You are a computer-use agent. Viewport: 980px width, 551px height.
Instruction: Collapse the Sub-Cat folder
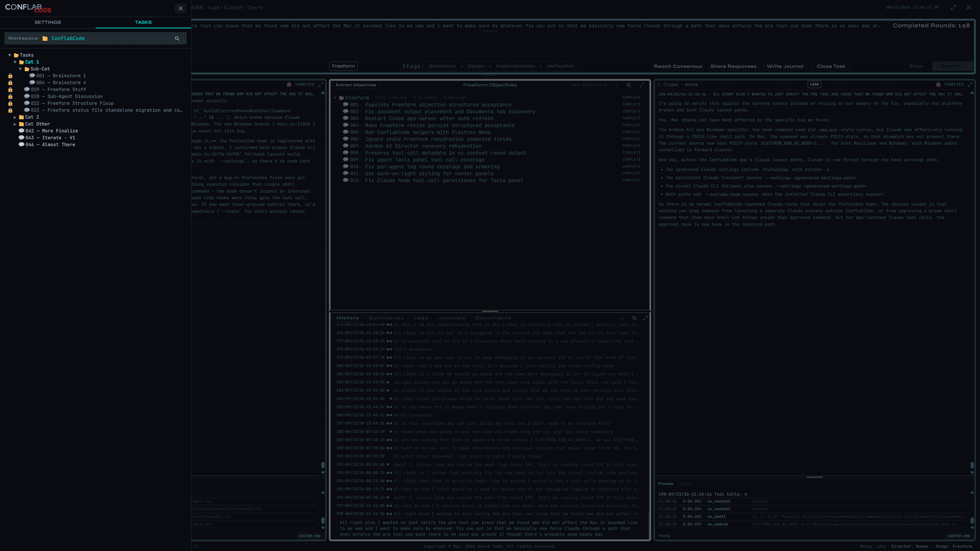pyautogui.click(x=20, y=69)
